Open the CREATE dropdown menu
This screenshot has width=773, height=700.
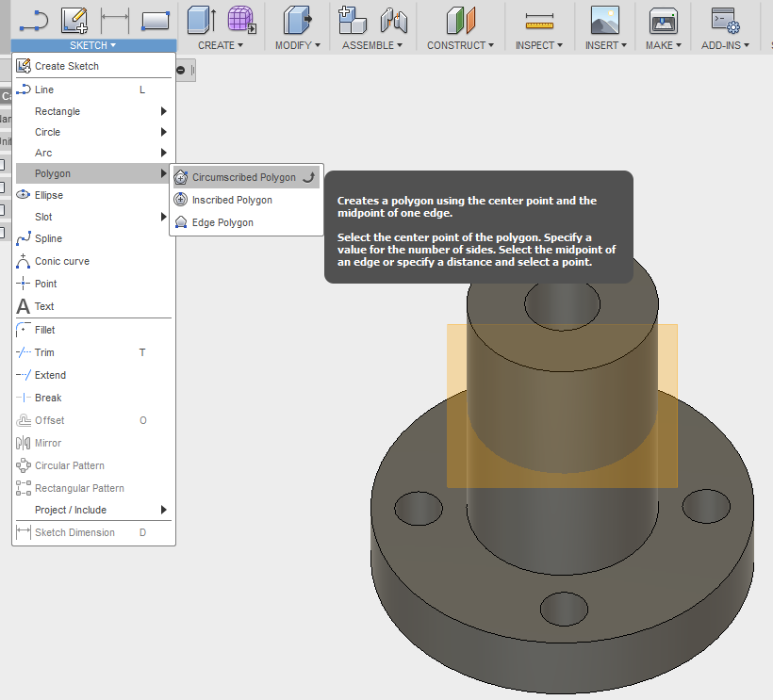pyautogui.click(x=220, y=45)
